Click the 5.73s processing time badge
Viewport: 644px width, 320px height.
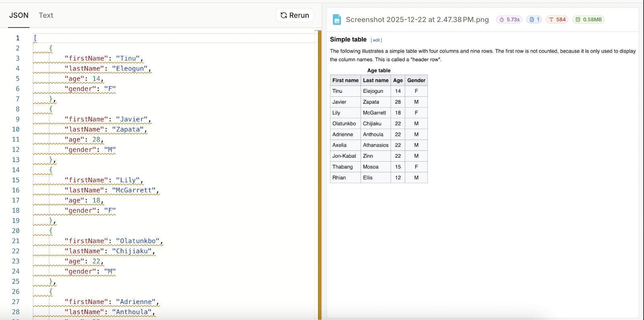509,19
